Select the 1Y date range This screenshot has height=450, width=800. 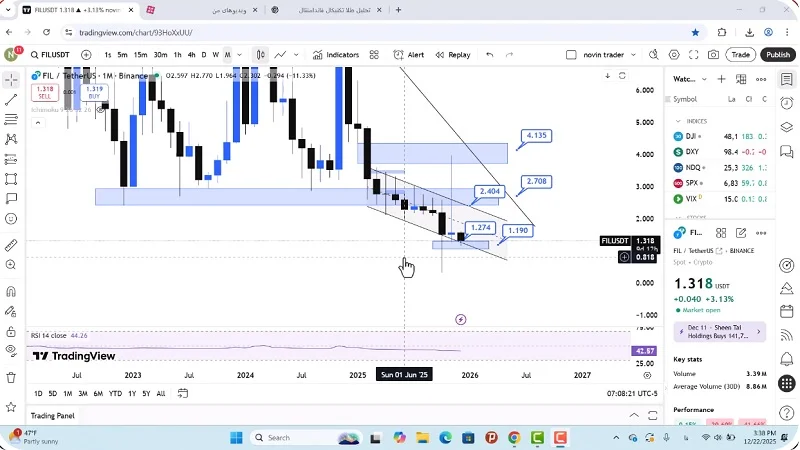[131, 394]
